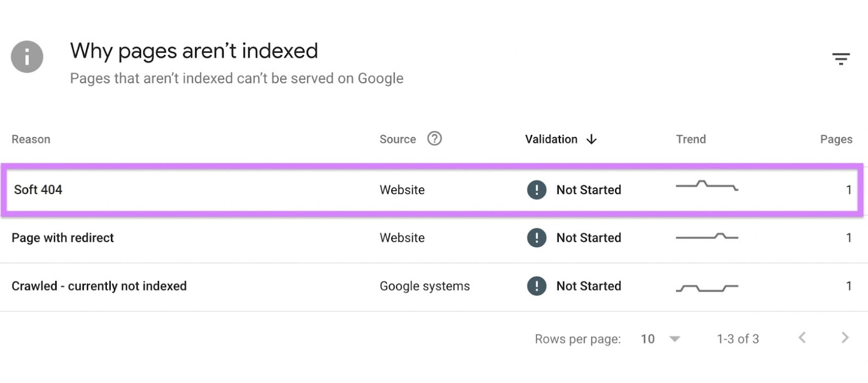
Task: Click the trend sparkline for Soft 404
Action: pos(706,189)
